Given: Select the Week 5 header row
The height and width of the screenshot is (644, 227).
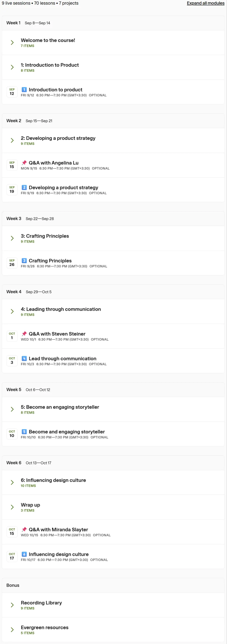Looking at the screenshot, I should coord(113,390).
